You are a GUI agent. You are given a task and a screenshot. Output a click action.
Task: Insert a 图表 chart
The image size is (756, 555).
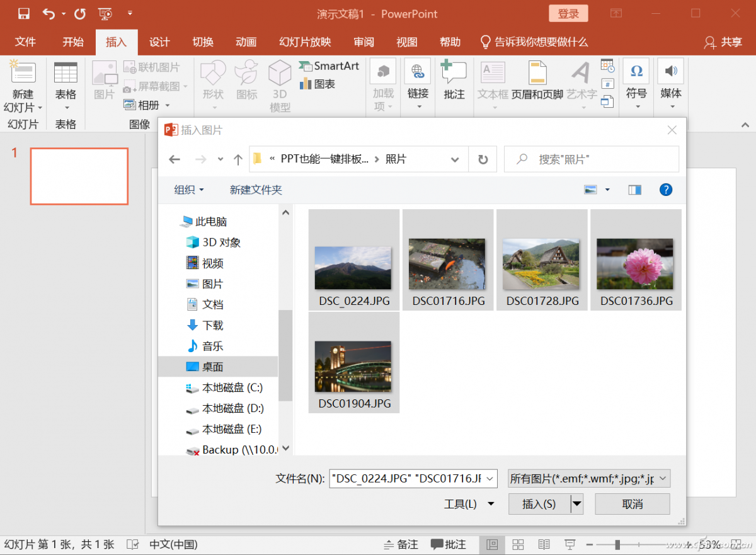[x=317, y=84]
